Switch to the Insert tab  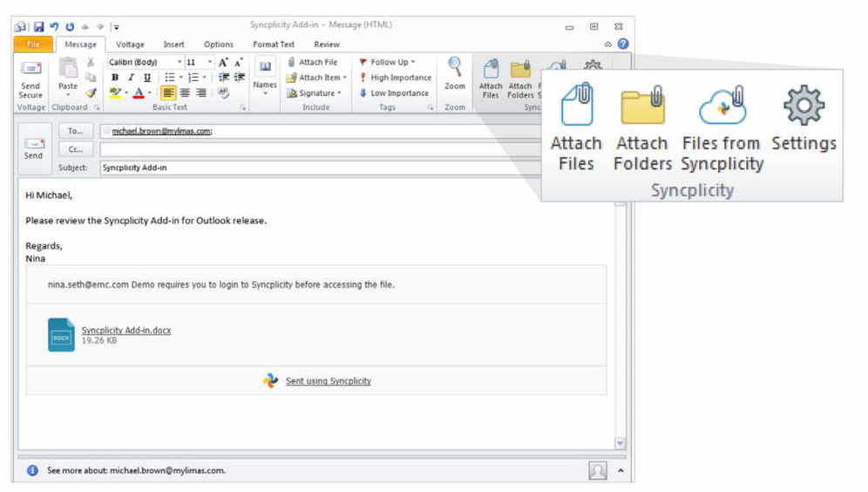(173, 44)
